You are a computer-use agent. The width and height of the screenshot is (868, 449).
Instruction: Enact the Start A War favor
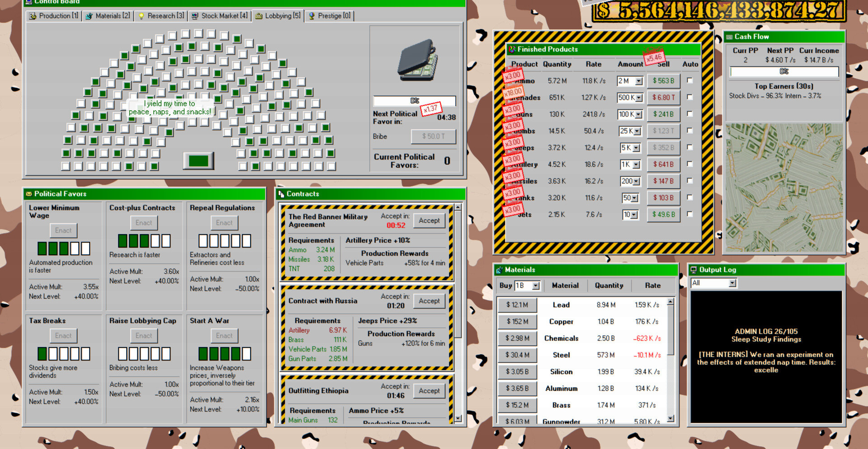click(x=224, y=336)
